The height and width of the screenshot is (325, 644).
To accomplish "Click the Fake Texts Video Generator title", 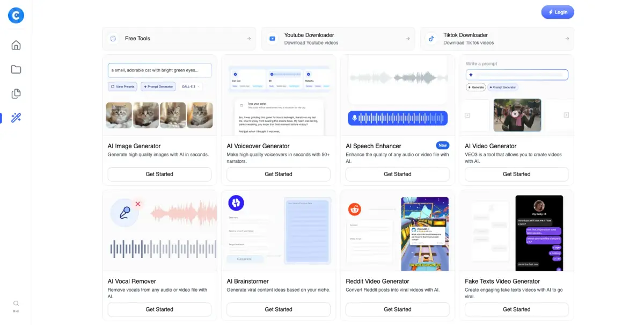I will tap(502, 281).
